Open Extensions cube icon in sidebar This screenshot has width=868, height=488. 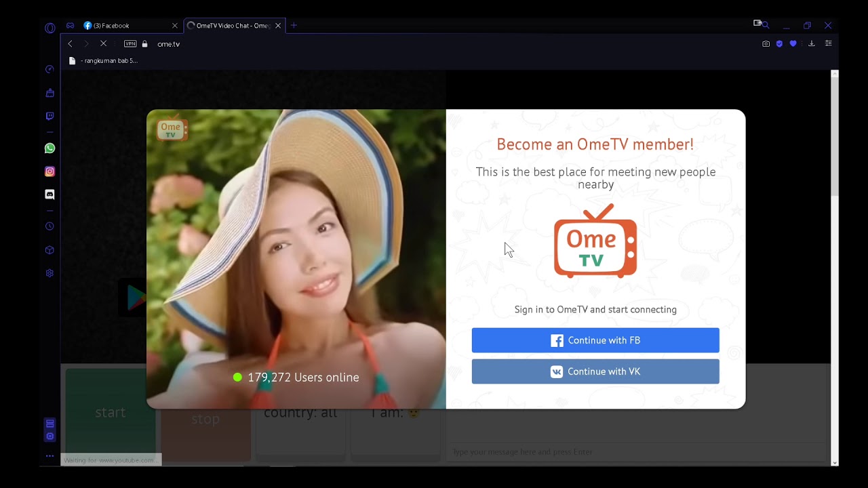[50, 250]
